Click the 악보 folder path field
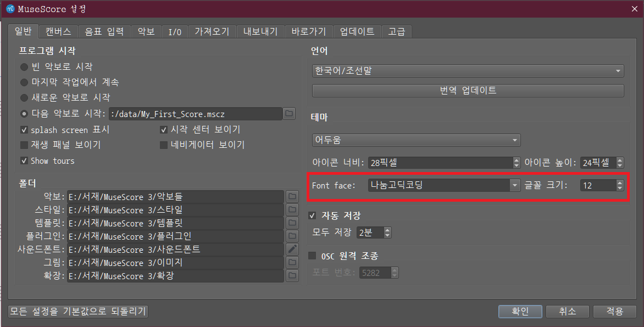Screen dimensions: 644x327 [175, 196]
